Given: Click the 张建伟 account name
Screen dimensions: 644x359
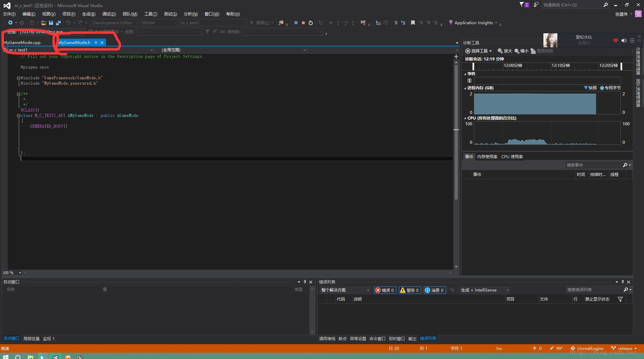Looking at the screenshot, I should click(621, 14).
